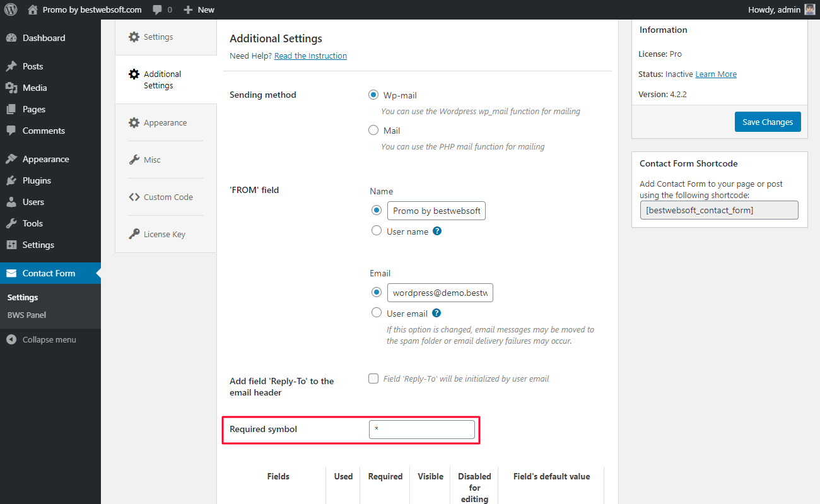The image size is (820, 504).
Task: Click the Users person icon
Action: tap(11, 202)
